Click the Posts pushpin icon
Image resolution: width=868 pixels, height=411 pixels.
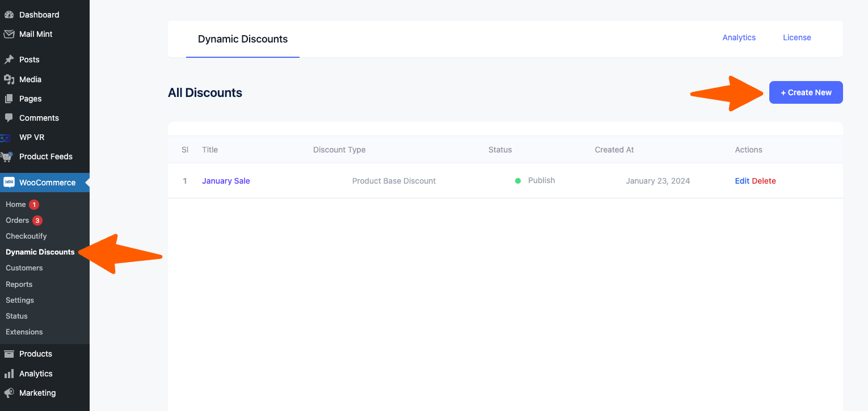(x=9, y=60)
